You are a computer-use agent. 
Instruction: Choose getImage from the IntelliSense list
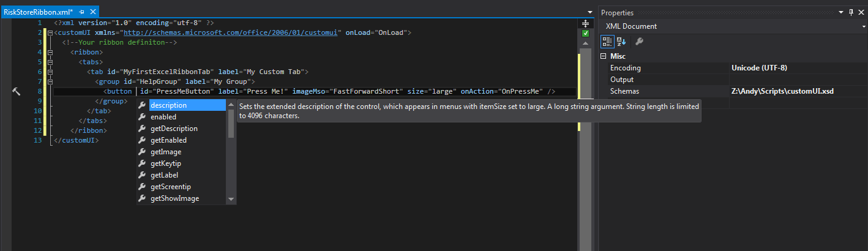point(166,152)
